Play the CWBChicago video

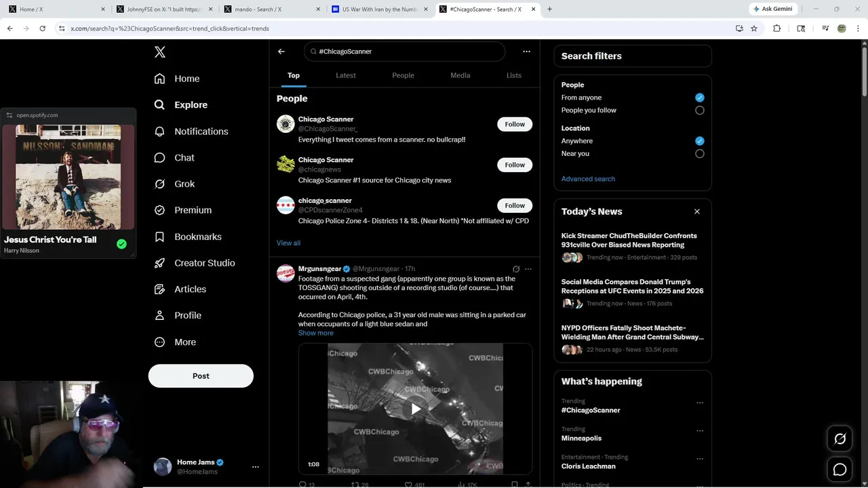point(415,409)
